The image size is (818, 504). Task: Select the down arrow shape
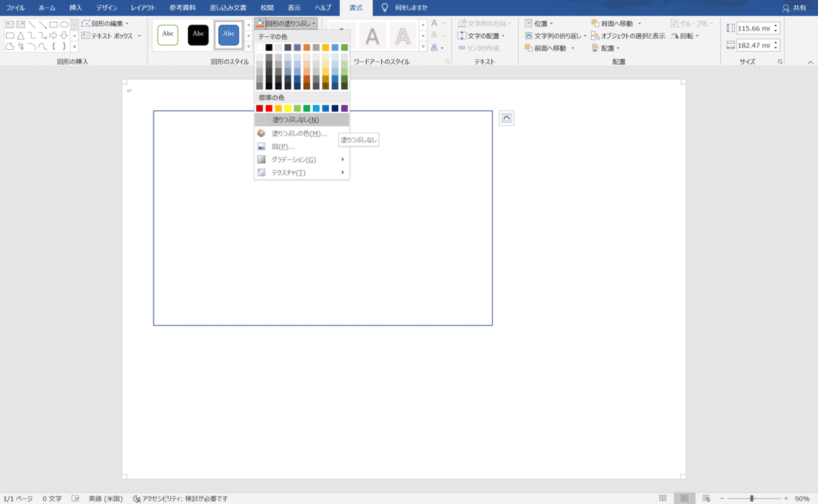pos(64,35)
